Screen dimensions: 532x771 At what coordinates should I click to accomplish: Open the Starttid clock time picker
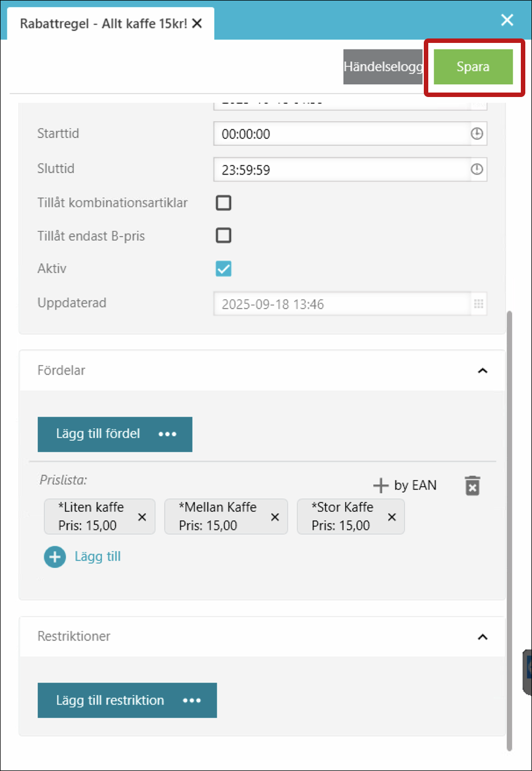(477, 134)
